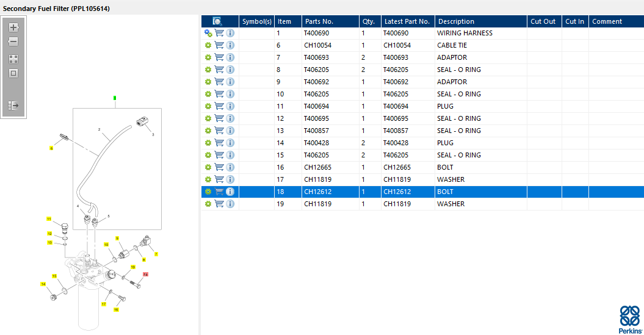644x335 pixels.
Task: Click the single-square view icon
Action: click(x=13, y=73)
